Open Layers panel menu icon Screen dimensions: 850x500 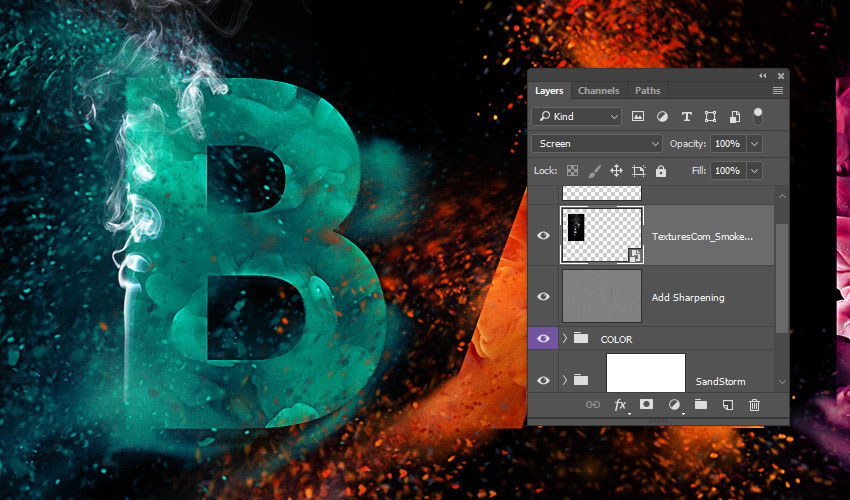[x=778, y=91]
